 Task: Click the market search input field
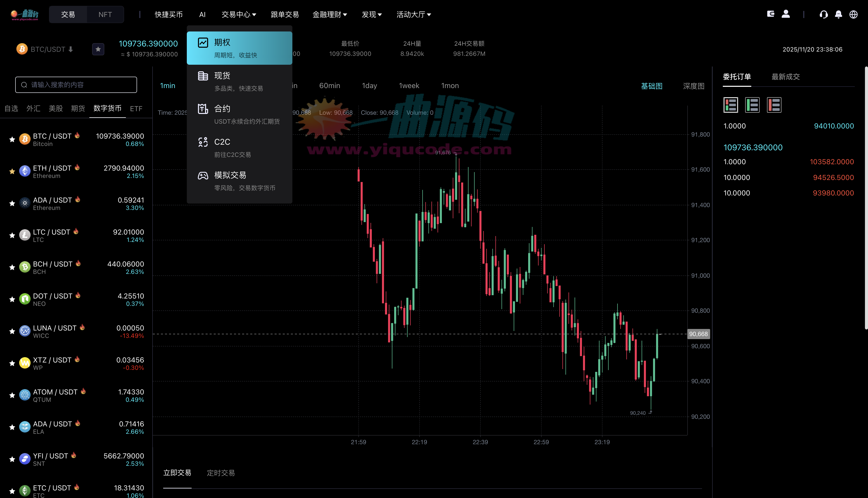pyautogui.click(x=76, y=85)
